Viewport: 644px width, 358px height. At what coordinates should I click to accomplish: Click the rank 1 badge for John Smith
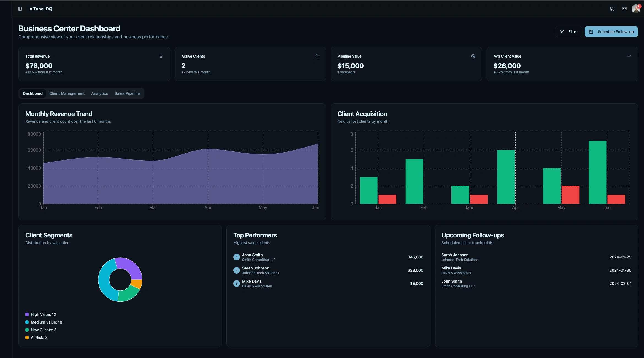pos(236,257)
